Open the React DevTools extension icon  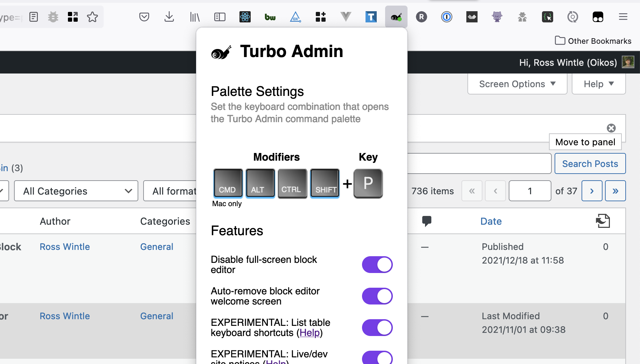click(x=245, y=17)
